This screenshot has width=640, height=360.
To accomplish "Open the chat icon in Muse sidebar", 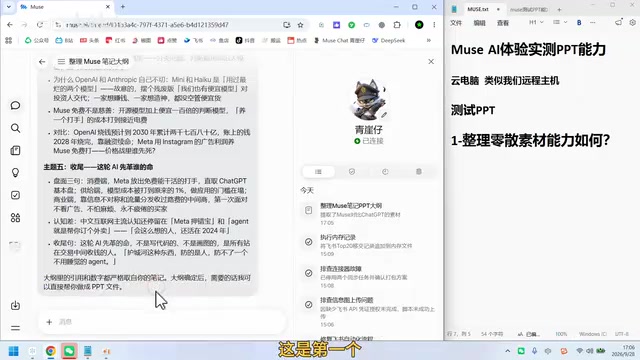I will (x=16, y=106).
